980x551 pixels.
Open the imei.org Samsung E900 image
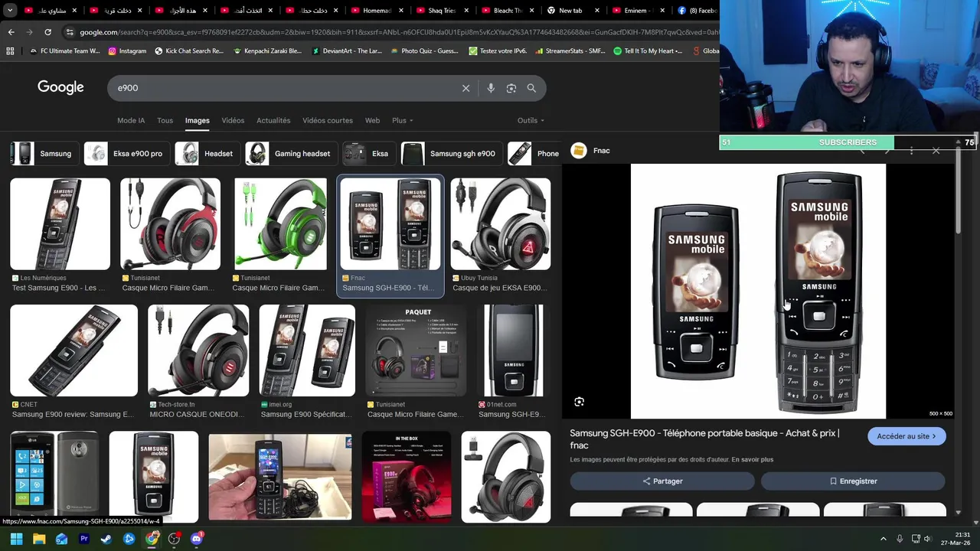point(307,350)
